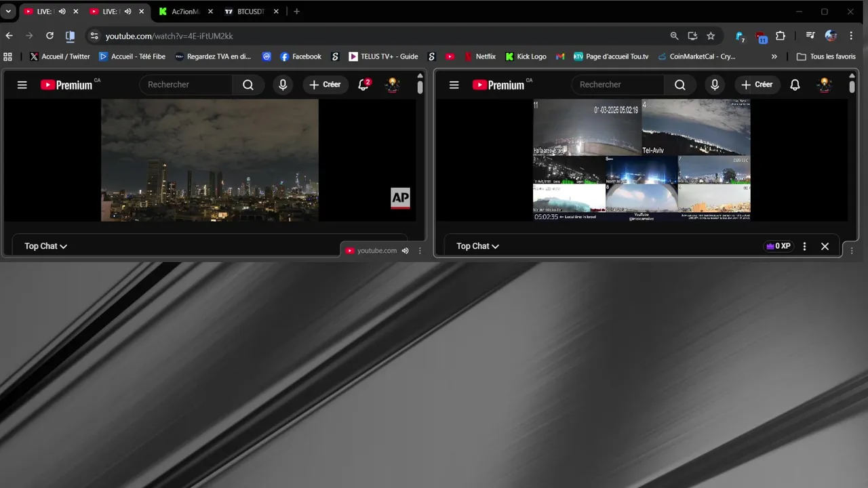The image size is (868, 488).
Task: Go back to previous page
Action: pos(9,36)
